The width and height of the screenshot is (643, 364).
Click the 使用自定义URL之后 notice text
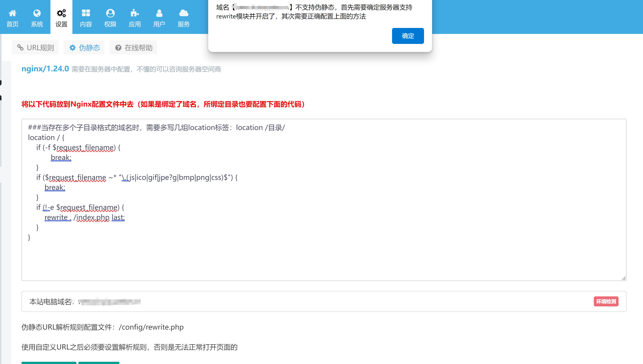point(129,347)
